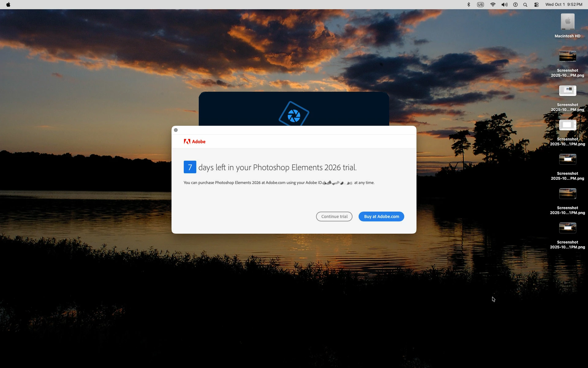The image size is (588, 368).
Task: Select the bottommost Screenshot PNG thumbnail
Action: pyautogui.click(x=567, y=228)
